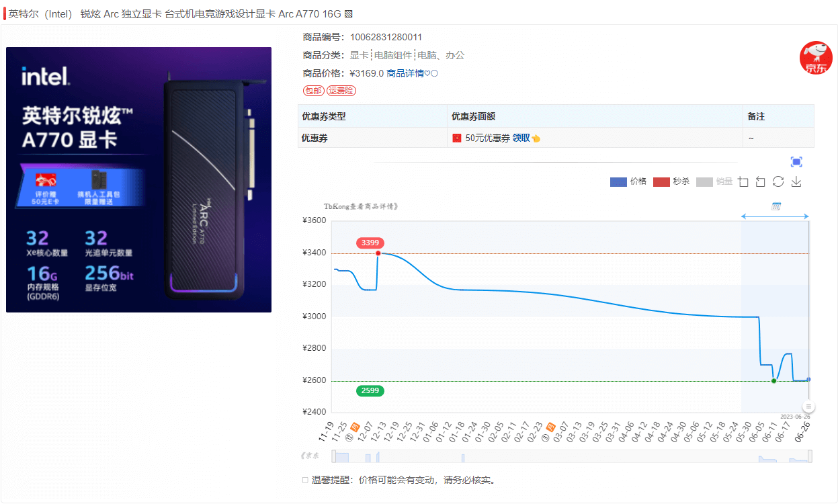
Task: Download the chart as image
Action: (x=796, y=182)
